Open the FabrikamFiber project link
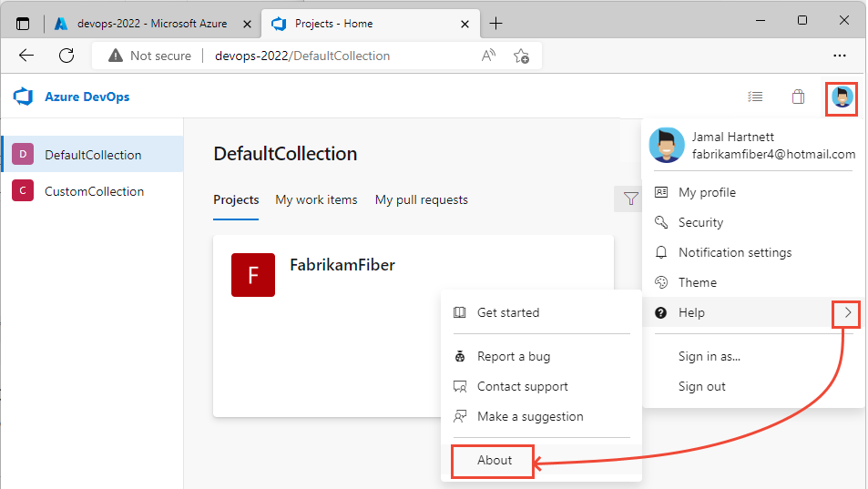Image resolution: width=868 pixels, height=489 pixels. point(342,265)
